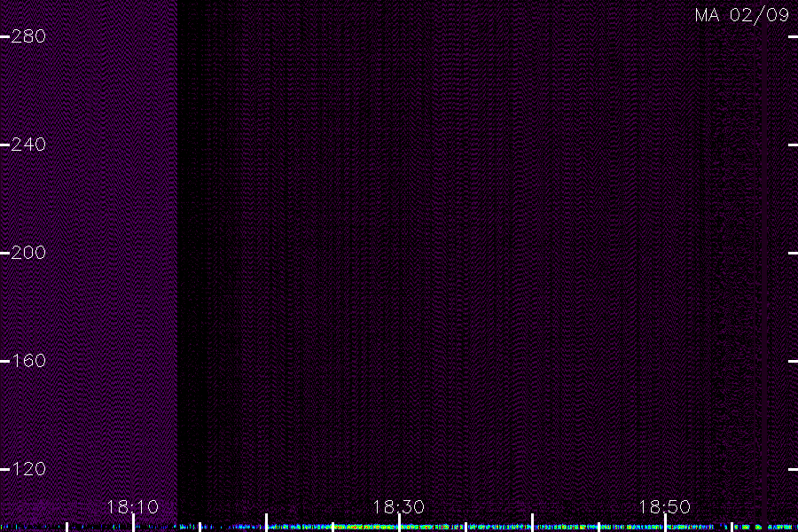798x532 pixels.
Task: Select the 160 frequency axis label
Action: pyautogui.click(x=28, y=361)
